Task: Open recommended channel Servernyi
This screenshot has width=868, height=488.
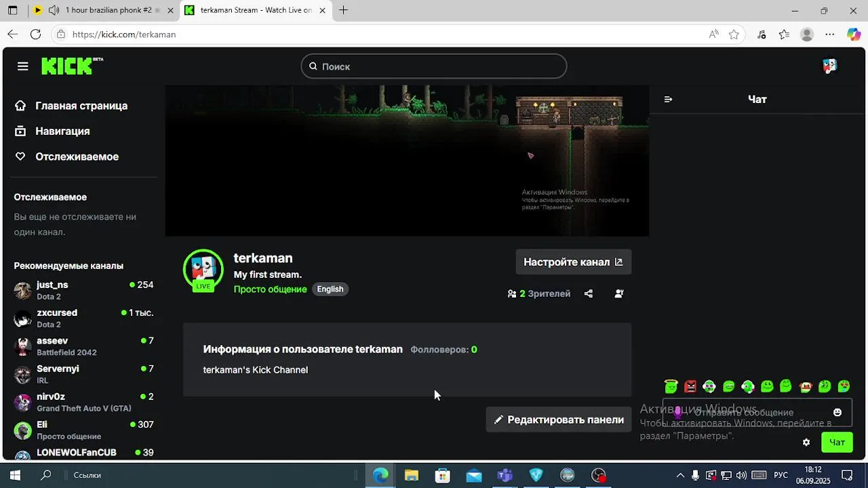Action: [x=84, y=374]
